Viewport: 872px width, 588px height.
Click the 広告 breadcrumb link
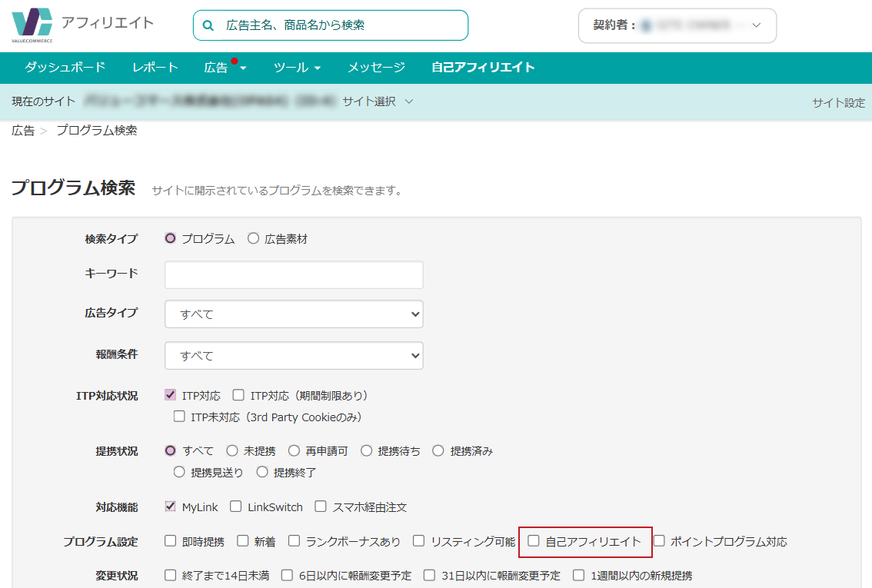click(23, 131)
